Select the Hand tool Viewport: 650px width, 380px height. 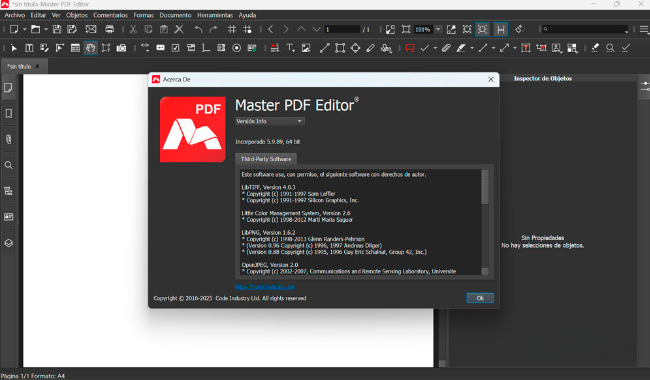point(90,48)
